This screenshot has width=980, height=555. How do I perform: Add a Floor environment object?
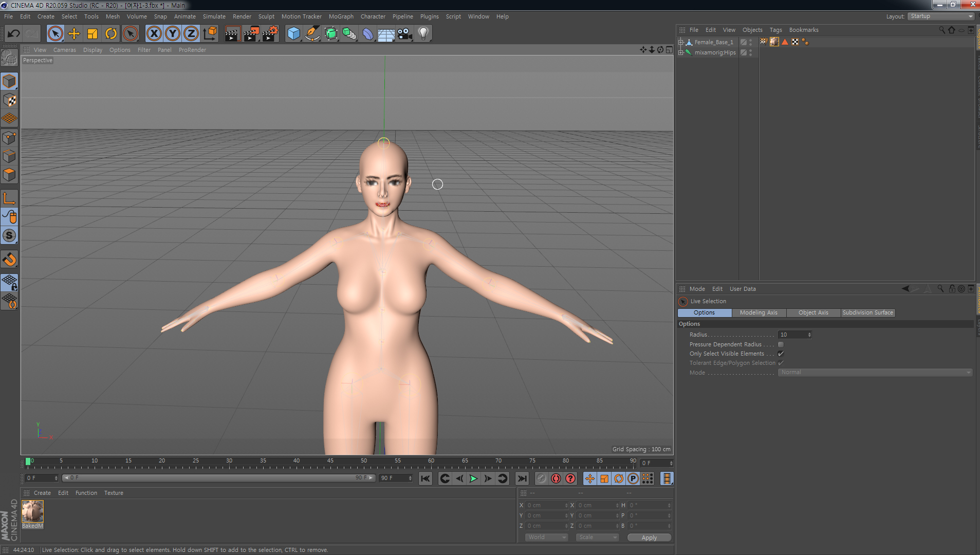tap(386, 34)
